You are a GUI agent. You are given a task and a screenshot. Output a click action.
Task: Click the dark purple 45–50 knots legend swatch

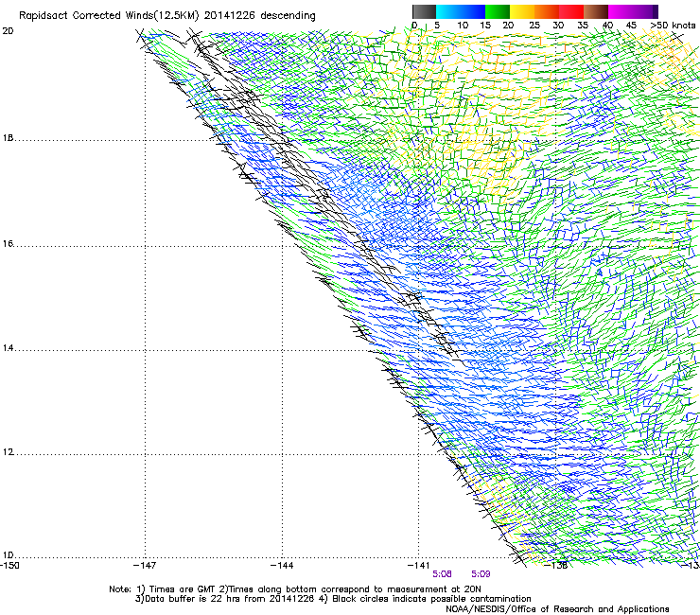click(645, 11)
